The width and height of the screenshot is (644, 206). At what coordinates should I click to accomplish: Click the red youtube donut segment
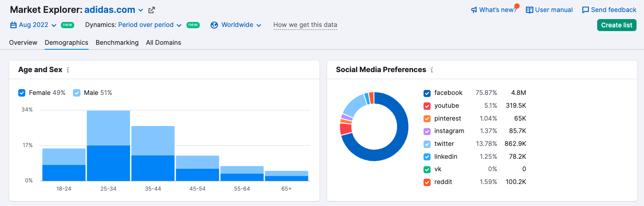tap(346, 129)
